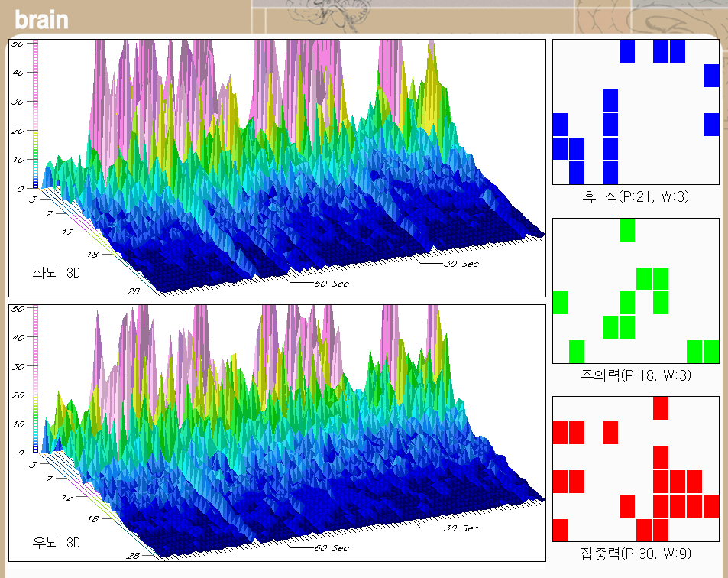Select the 30 Sec marker on right-brain chart
This screenshot has height=578, width=728.
[462, 528]
